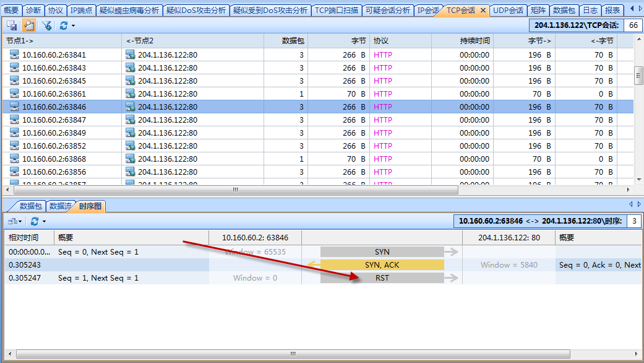Image resolution: width=644 pixels, height=363 pixels.
Task: Close the TCP会话 tab
Action: coord(483,11)
